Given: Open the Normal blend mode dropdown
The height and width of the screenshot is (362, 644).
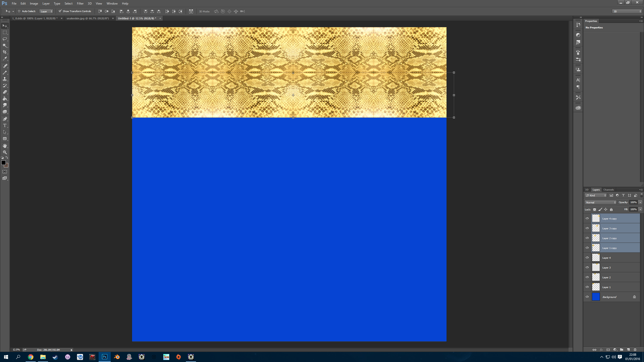Looking at the screenshot, I should point(600,202).
